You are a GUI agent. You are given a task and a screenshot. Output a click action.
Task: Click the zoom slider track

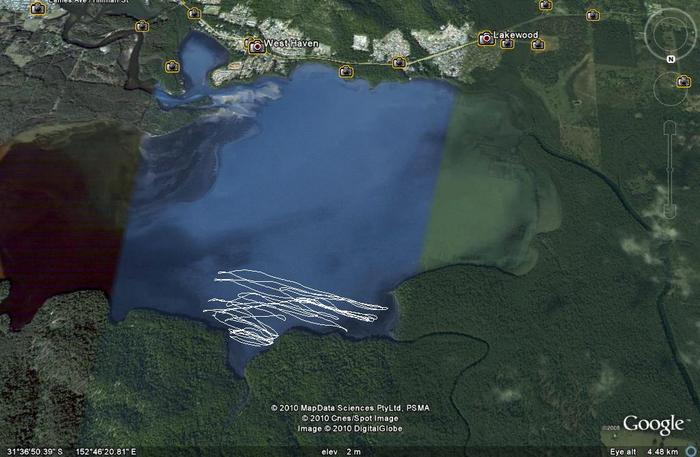tap(668, 170)
